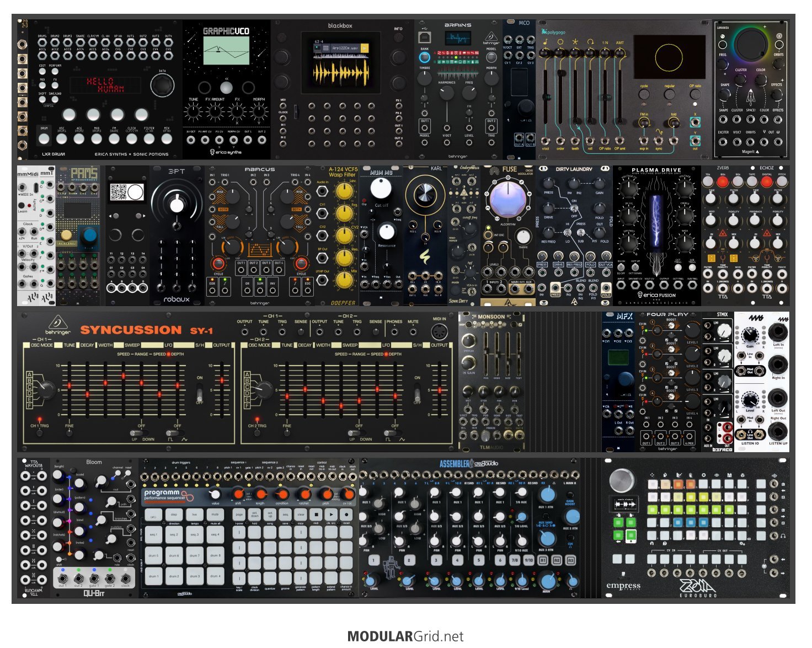Click the stop button on Programm sequencer
This screenshot has width=812, height=648.
coord(316,515)
